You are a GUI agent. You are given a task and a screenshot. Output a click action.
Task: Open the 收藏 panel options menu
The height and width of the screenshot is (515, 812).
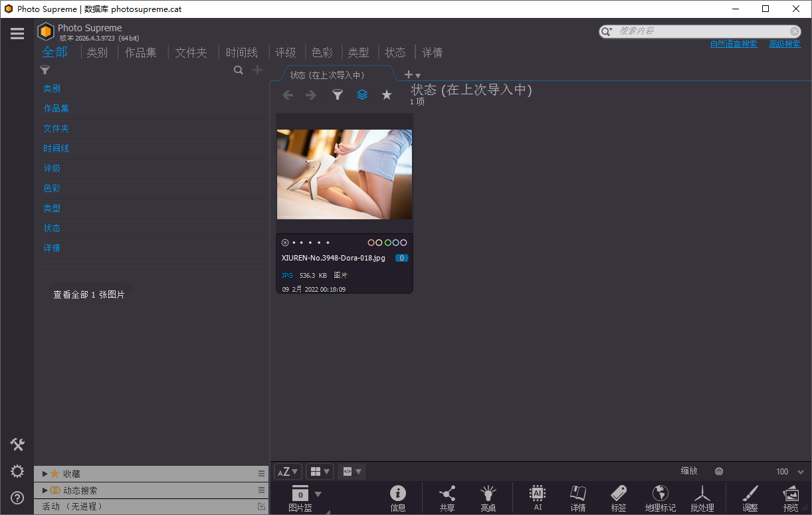pyautogui.click(x=262, y=474)
